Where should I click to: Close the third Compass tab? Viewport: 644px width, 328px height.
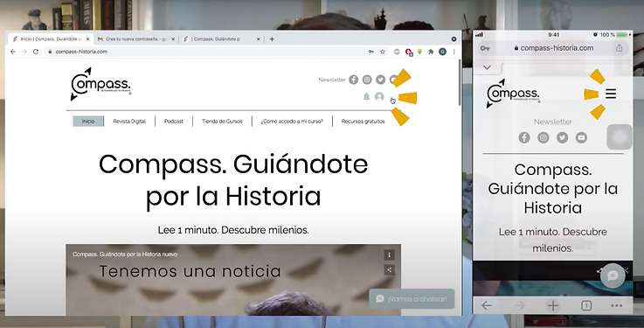(259, 39)
